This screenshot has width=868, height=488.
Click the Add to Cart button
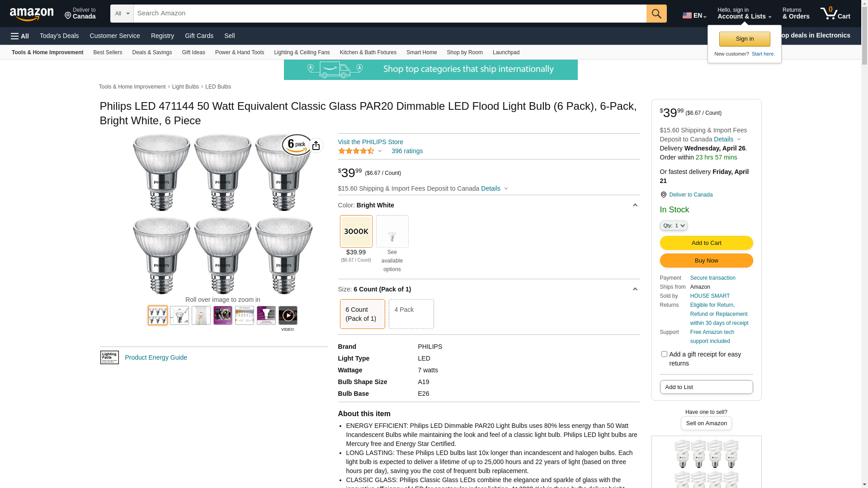706,243
